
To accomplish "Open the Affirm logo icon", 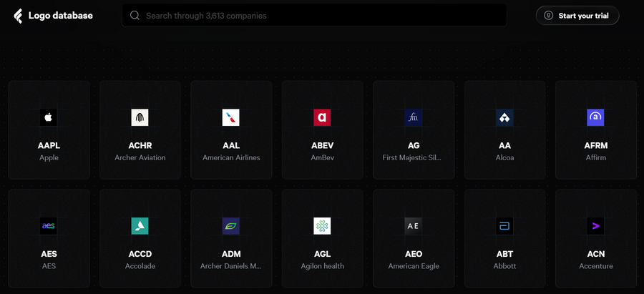I will point(595,117).
